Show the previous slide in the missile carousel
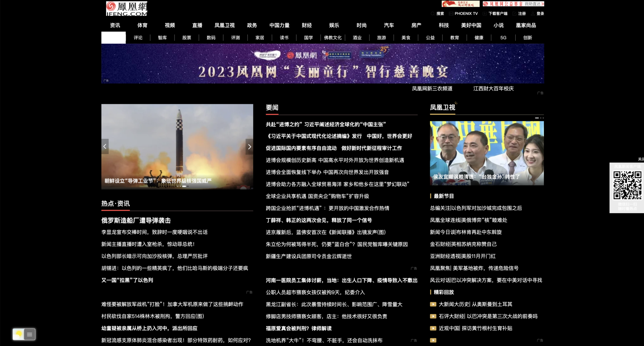Image resolution: width=644 pixels, height=346 pixels. pos(105,147)
